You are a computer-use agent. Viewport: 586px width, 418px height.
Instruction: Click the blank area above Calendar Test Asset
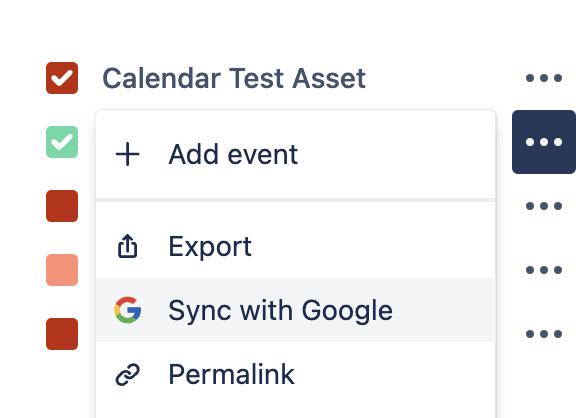[x=292, y=26]
